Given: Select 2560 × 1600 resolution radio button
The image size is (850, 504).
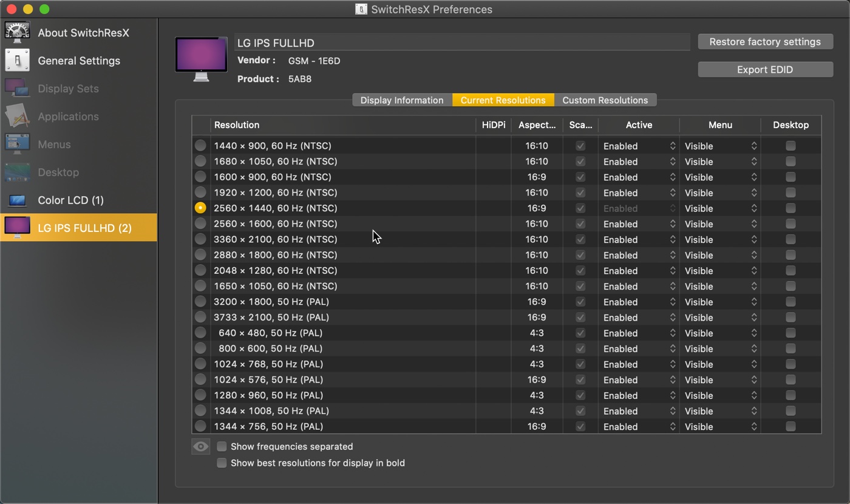Looking at the screenshot, I should [x=200, y=223].
